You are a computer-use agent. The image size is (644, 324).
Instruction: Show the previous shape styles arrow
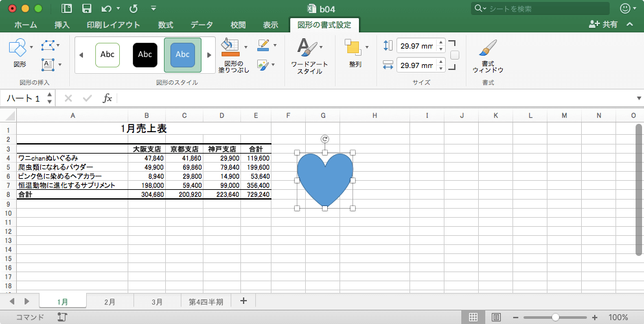81,55
